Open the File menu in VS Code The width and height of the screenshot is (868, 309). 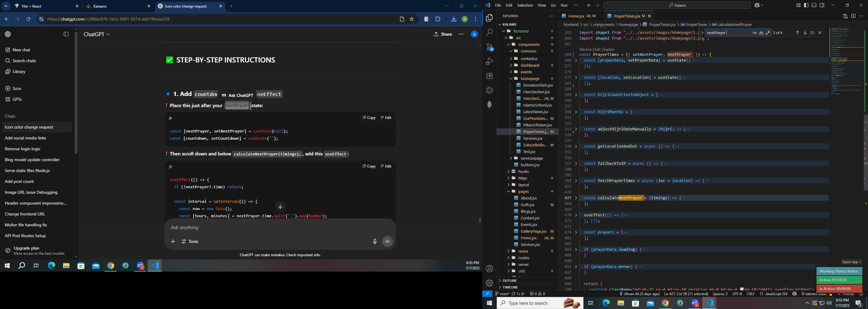pos(498,5)
